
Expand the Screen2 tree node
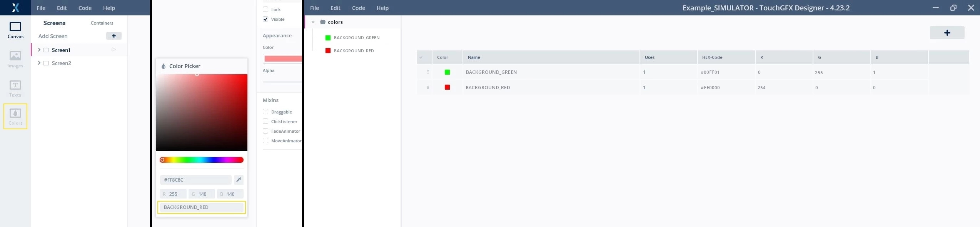click(x=39, y=63)
